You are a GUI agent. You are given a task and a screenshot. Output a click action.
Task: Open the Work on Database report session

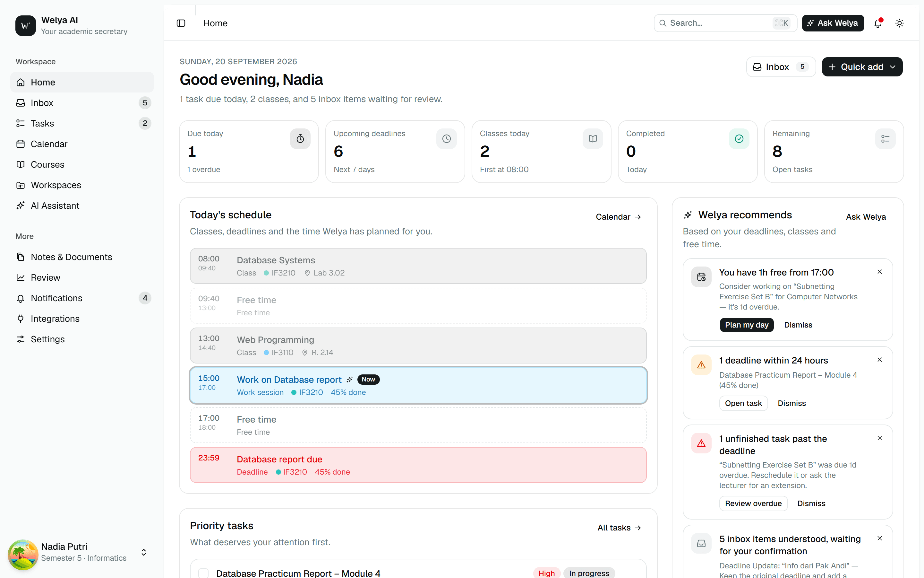(x=418, y=385)
